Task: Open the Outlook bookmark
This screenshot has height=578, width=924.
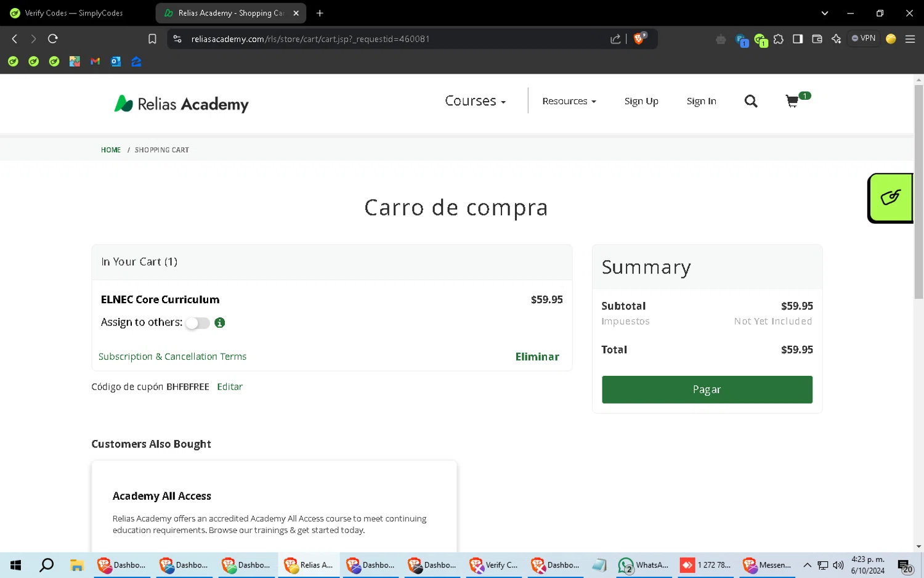Action: coord(116,62)
